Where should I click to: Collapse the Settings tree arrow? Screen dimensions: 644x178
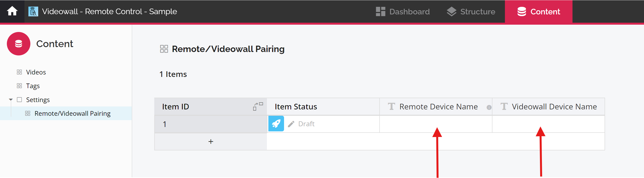coord(11,100)
